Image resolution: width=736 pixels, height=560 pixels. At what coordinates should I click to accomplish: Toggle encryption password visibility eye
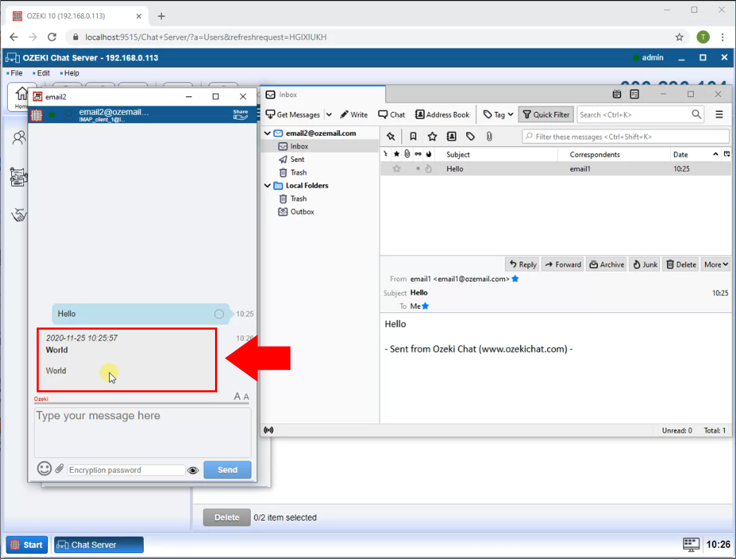coord(193,470)
